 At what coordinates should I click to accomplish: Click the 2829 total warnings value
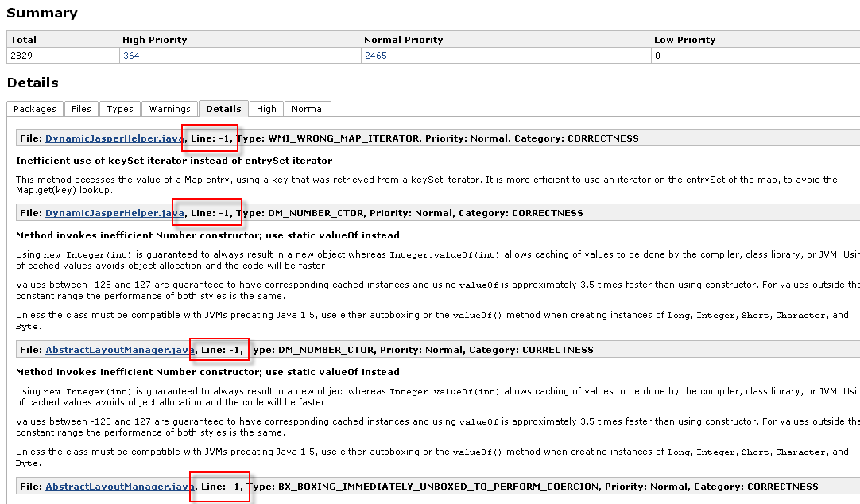(x=22, y=56)
